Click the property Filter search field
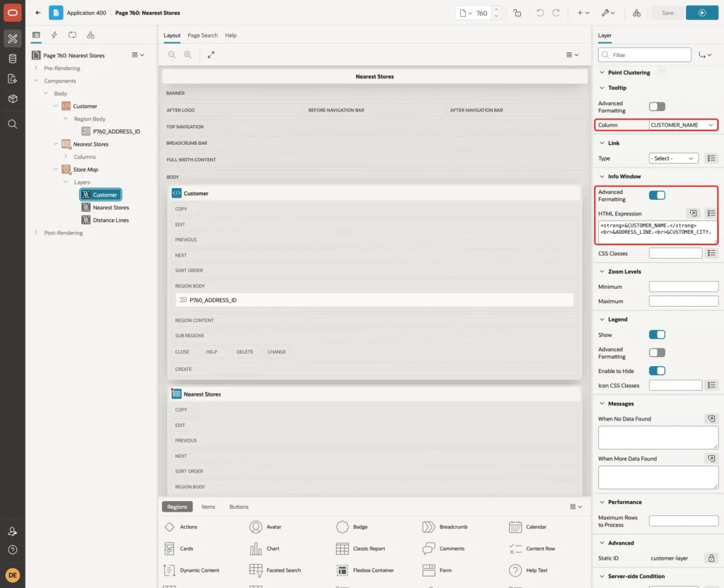Screen dimensions: 724x588 (645, 55)
